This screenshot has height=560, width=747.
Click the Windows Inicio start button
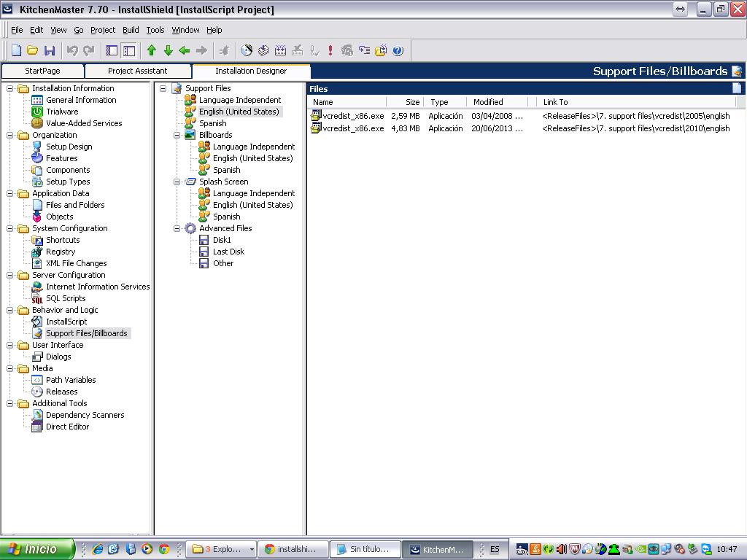tap(37, 549)
